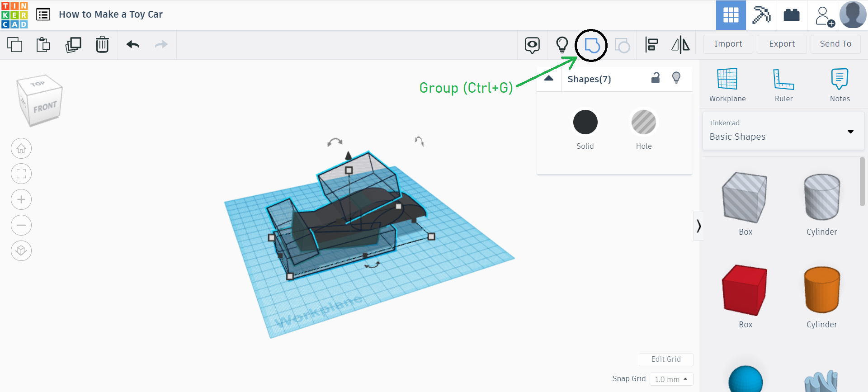Pick the striped hole Box shape
868x392 pixels.
tap(745, 198)
